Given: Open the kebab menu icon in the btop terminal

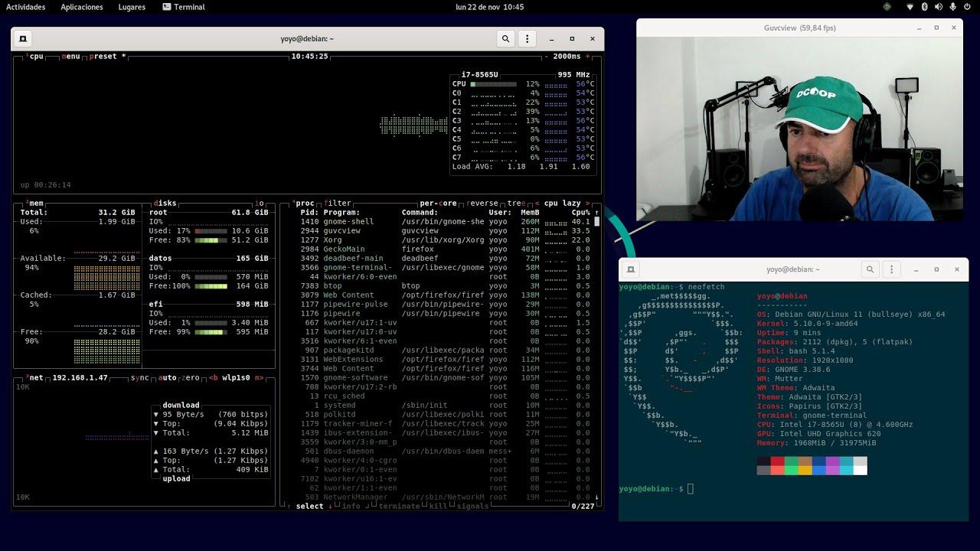Looking at the screenshot, I should 527,38.
